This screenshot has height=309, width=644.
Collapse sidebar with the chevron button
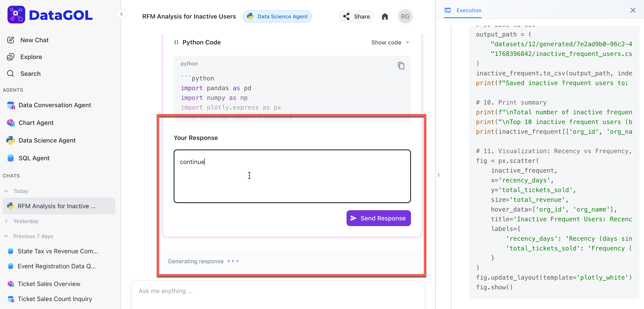pos(121,14)
